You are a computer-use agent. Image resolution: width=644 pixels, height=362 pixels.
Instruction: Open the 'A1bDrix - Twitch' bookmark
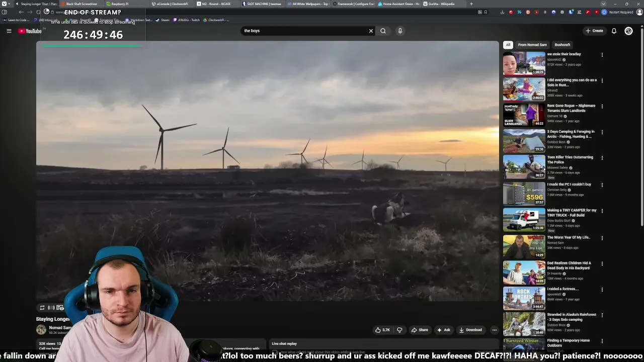click(x=187, y=20)
